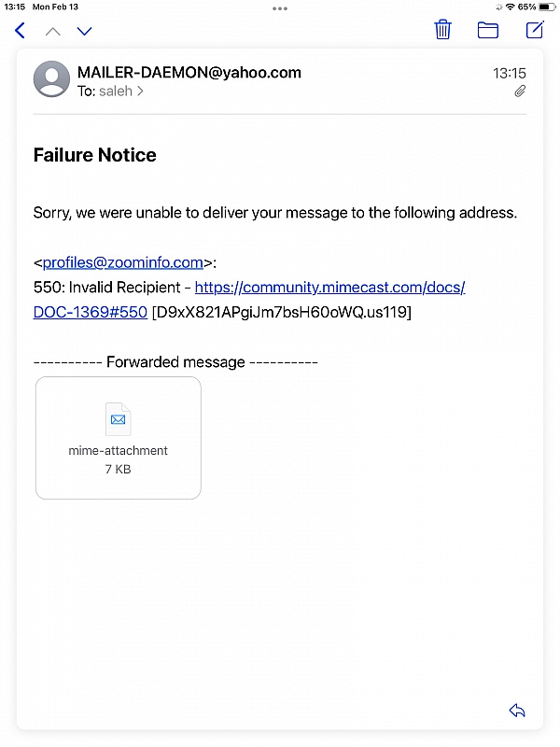Open the move-to-folder icon
The image size is (560, 747).
click(488, 30)
